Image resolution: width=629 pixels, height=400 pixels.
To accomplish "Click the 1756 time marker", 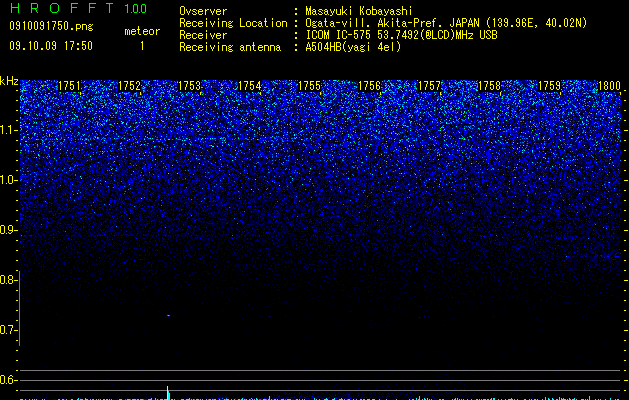I will (369, 86).
